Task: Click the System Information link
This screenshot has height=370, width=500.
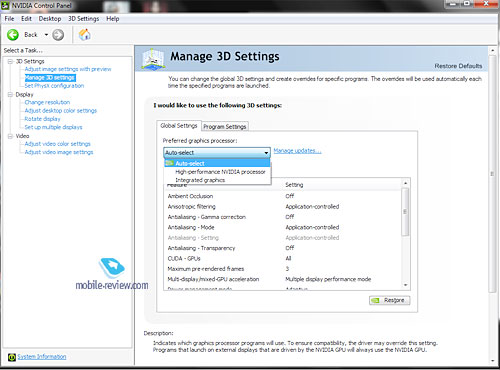Action: (42, 357)
